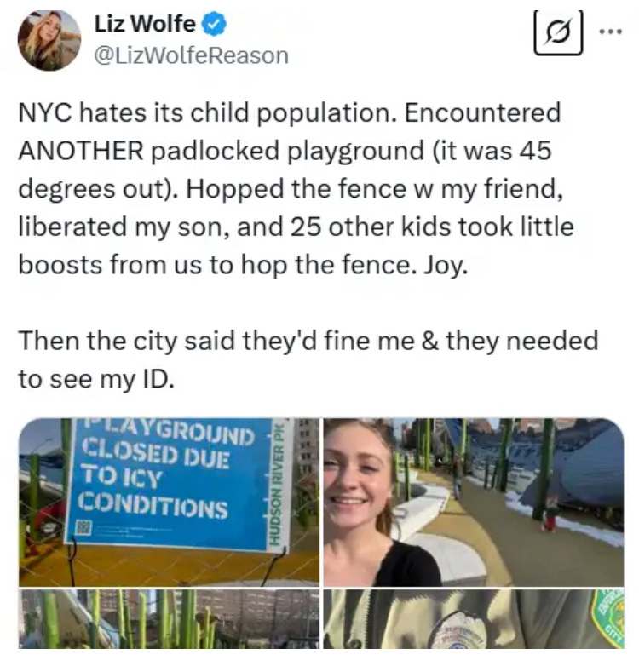Open the Liz Wolfe display name link
639x672 pixels.
pyautogui.click(x=145, y=24)
